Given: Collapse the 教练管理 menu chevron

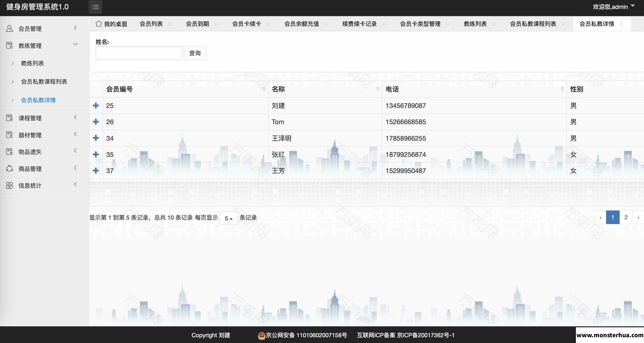Looking at the screenshot, I should tap(75, 44).
